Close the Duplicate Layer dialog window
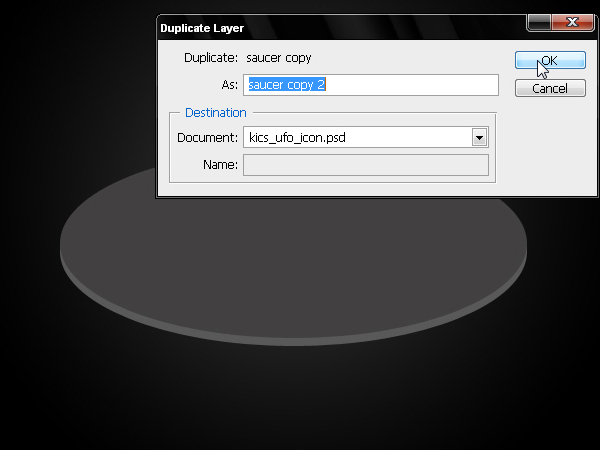Viewport: 600px width, 450px height. click(x=572, y=22)
